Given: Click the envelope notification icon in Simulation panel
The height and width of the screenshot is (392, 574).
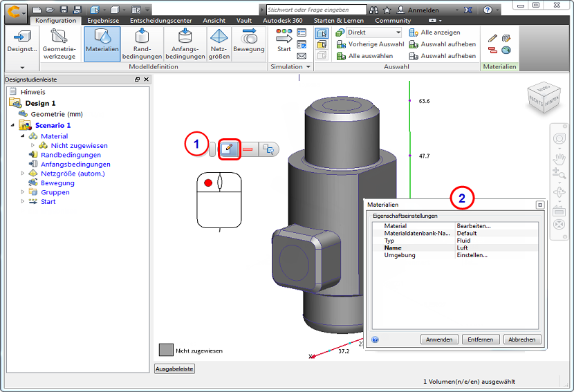Looking at the screenshot, I should click(x=302, y=56).
